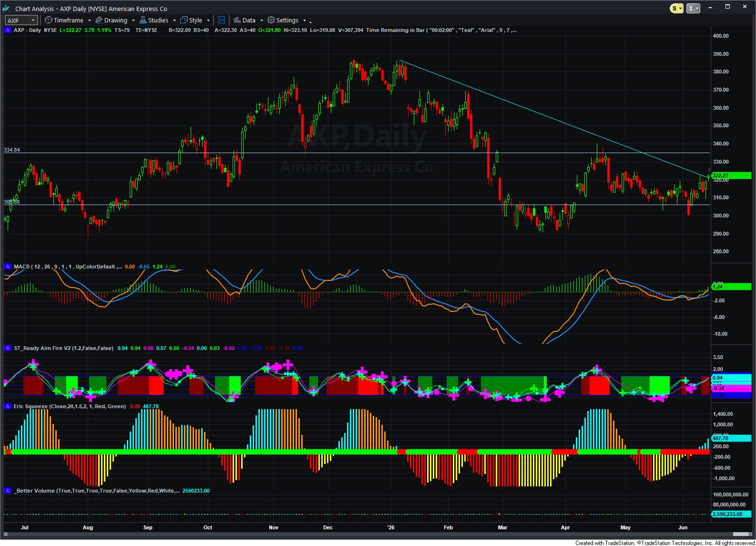This screenshot has width=756, height=546.
Task: Open the Settings menu
Action: [x=287, y=20]
